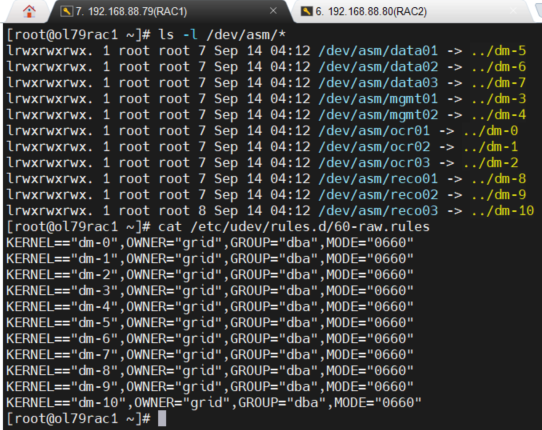
Task: Click the /dev/asm/ocr02 path text
Action: coord(374,147)
